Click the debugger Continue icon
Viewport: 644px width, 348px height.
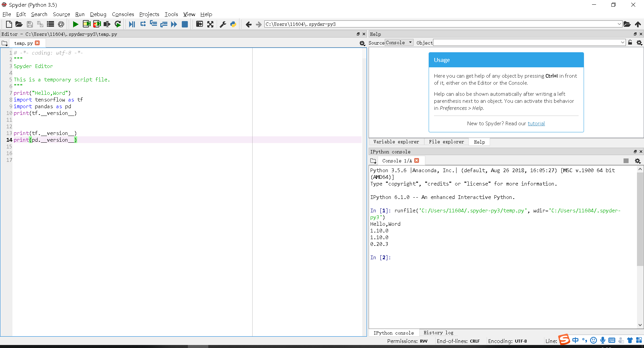coord(174,24)
